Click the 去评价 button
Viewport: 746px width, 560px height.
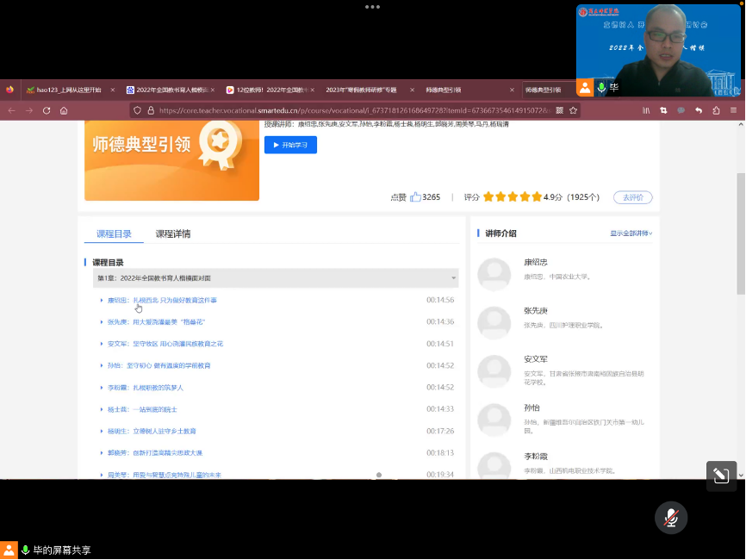[632, 197]
